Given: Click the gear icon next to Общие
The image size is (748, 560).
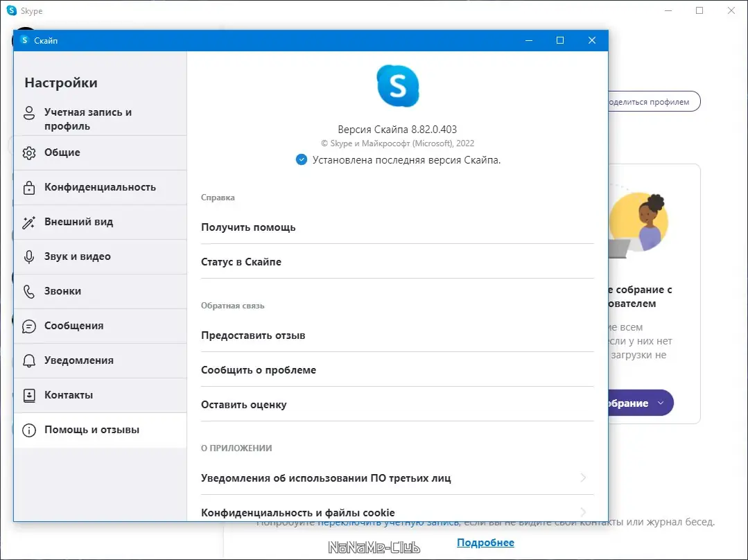Looking at the screenshot, I should tap(29, 152).
